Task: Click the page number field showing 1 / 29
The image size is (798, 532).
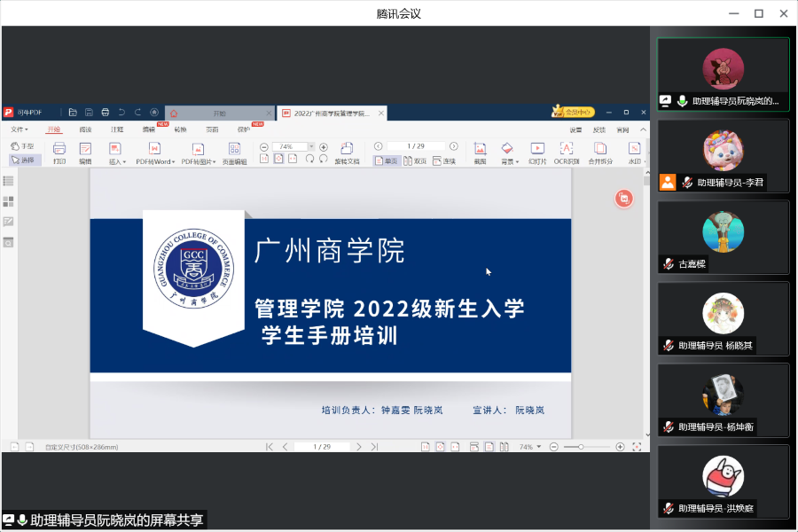Action: [x=414, y=146]
